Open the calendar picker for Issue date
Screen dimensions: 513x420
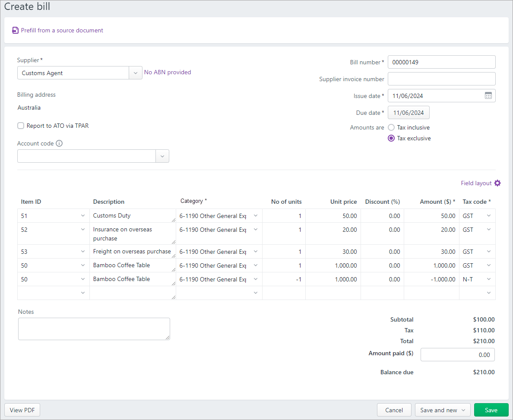(x=488, y=95)
